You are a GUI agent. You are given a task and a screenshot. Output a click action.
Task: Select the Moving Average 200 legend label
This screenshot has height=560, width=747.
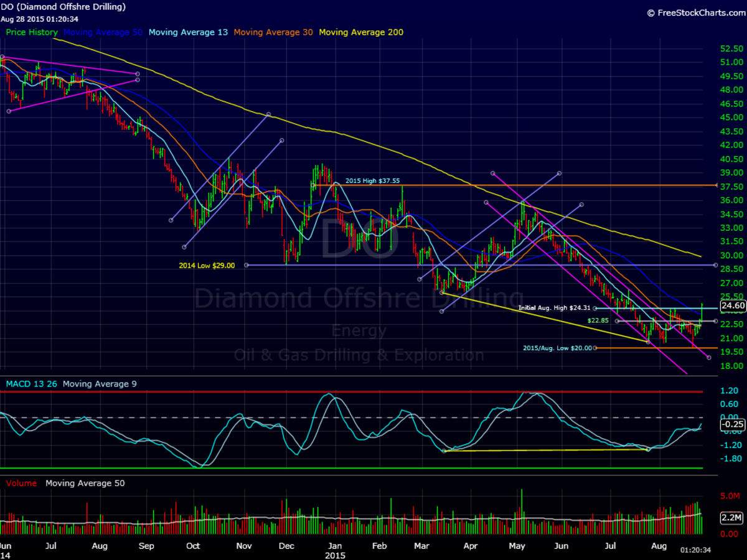(x=361, y=32)
